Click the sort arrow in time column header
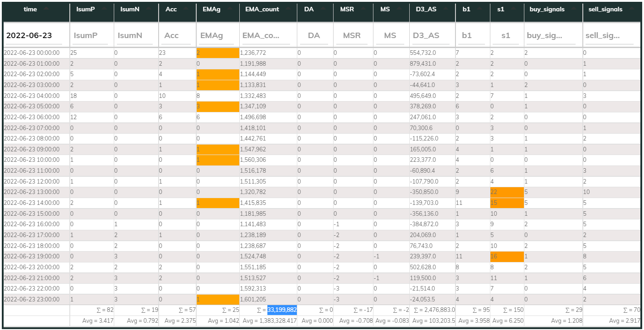The image size is (644, 330). [x=47, y=9]
